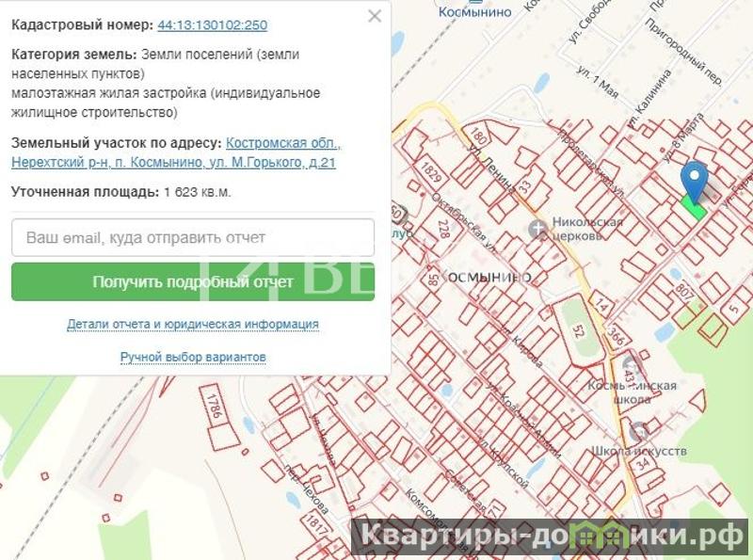
Task: Click the blue map location pin
Action: point(695,180)
